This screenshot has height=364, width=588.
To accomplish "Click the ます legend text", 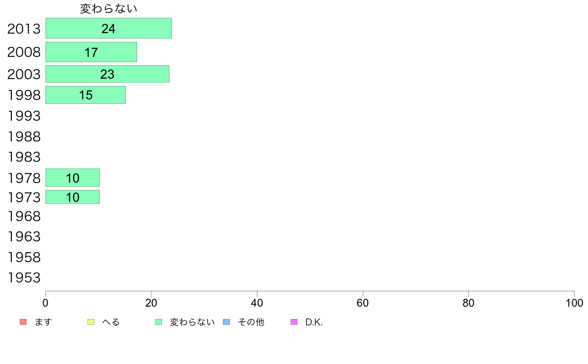I will [x=43, y=322].
